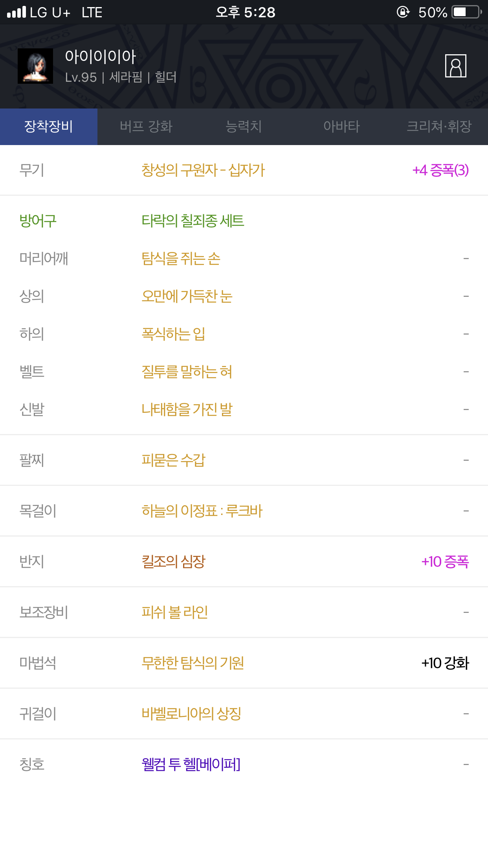Select the 아바타 tab
The width and height of the screenshot is (488, 868).
341,127
